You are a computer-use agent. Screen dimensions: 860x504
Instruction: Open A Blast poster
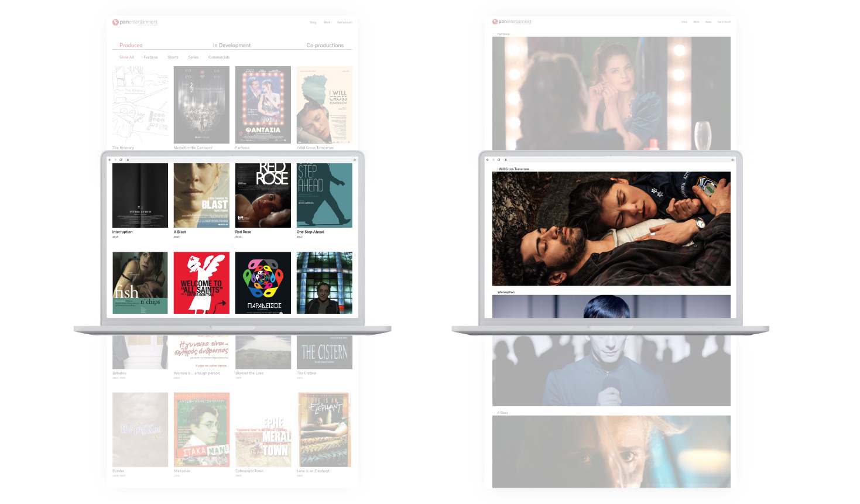(x=201, y=196)
